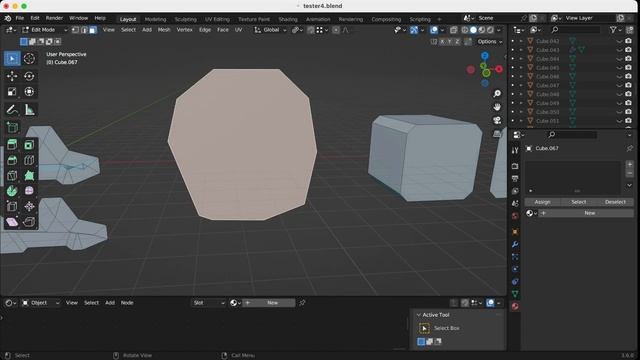The height and width of the screenshot is (360, 640).
Task: Enable wireframe viewport shading
Action: click(x=464, y=30)
